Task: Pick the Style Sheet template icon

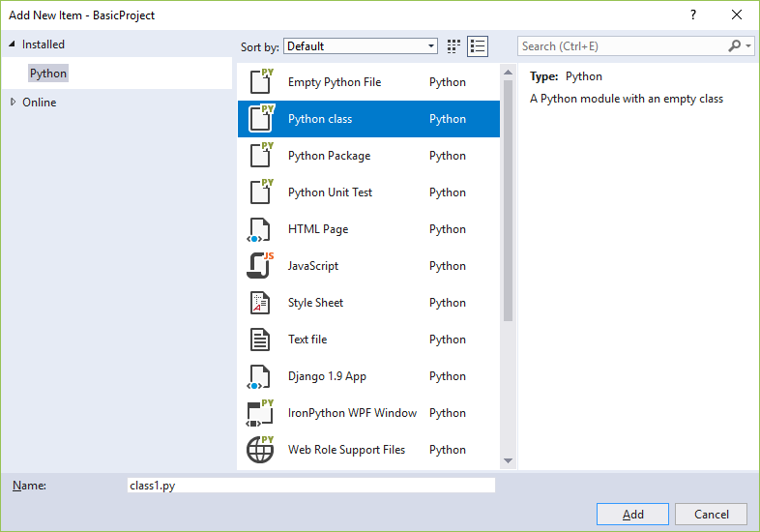Action: click(x=260, y=303)
